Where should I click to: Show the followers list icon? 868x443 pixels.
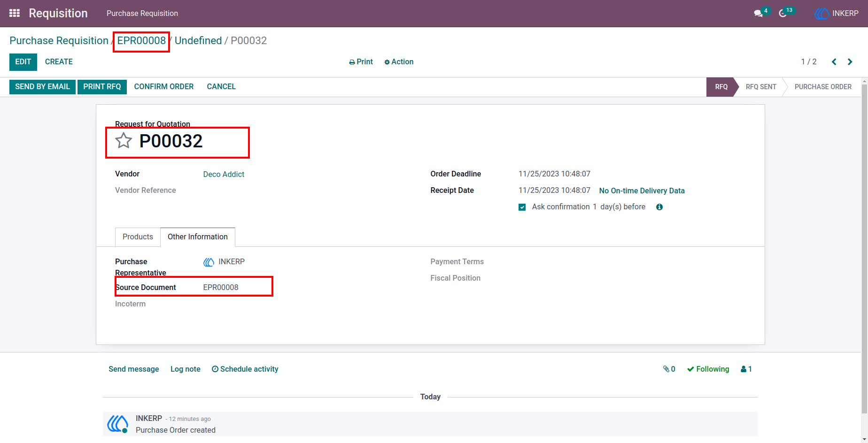coord(746,369)
